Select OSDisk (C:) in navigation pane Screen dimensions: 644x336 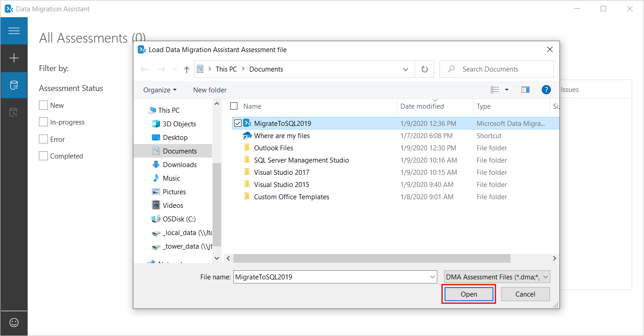click(180, 219)
